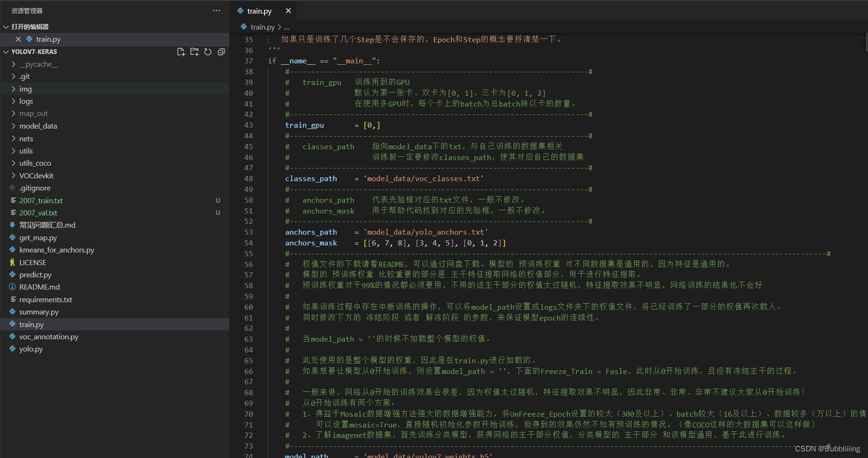Click Python icon beside voc_annotation.py
The height and width of the screenshot is (458, 868).
pyautogui.click(x=13, y=336)
